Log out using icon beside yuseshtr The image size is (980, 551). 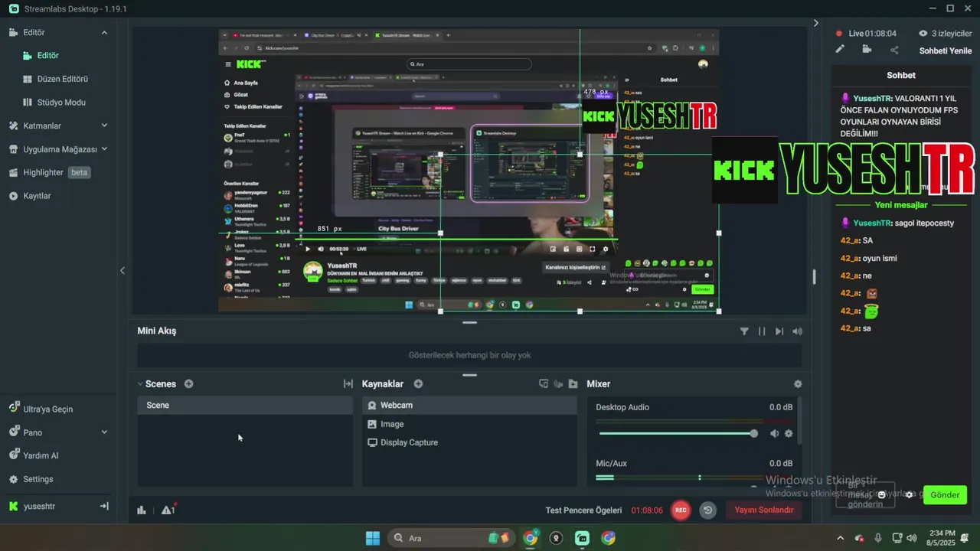pyautogui.click(x=104, y=507)
